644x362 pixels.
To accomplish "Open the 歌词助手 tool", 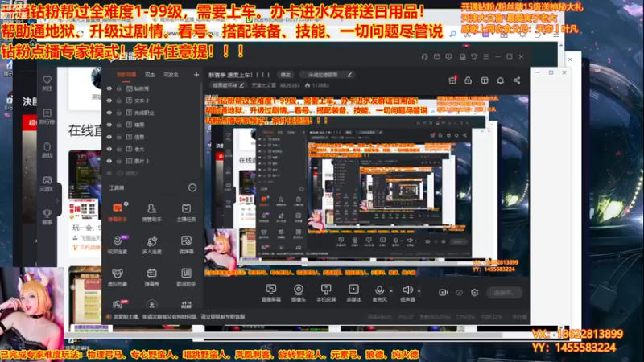I will click(186, 277).
